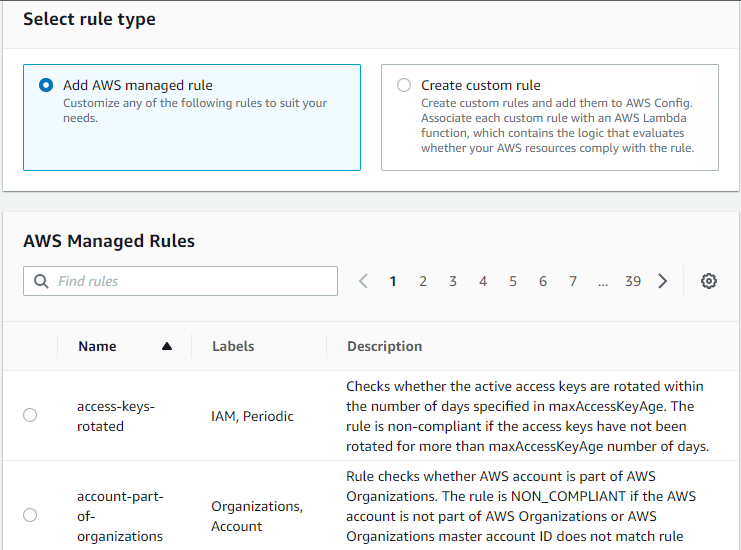
Task: Navigate to page 6 of rules
Action: [543, 281]
